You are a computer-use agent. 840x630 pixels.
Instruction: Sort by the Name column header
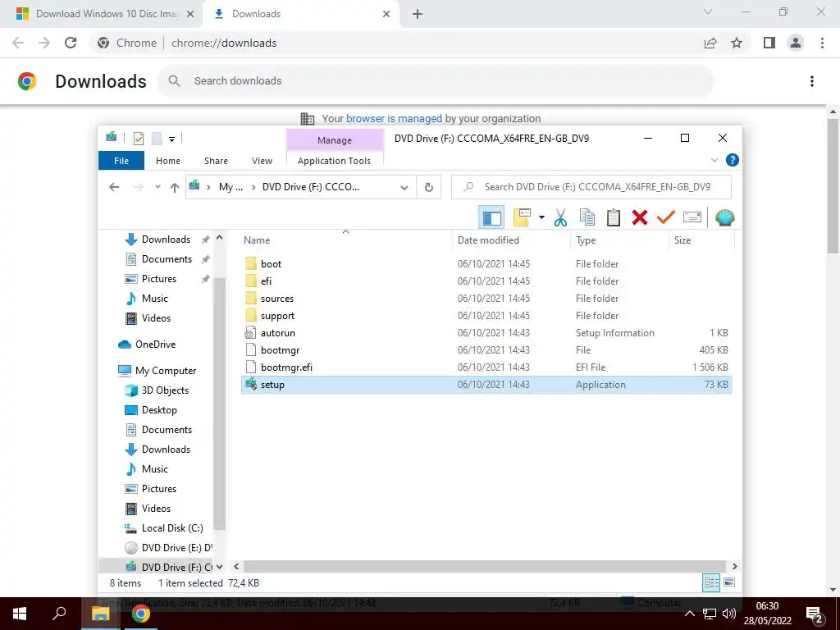pos(345,240)
